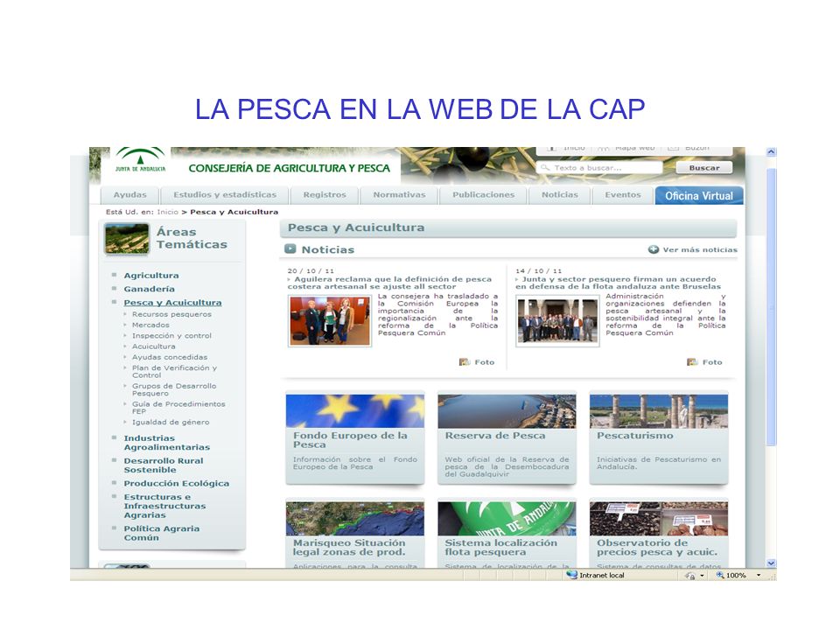Click the Áreas Temáticas thumbnail image
840x630 pixels.
pyautogui.click(x=127, y=238)
